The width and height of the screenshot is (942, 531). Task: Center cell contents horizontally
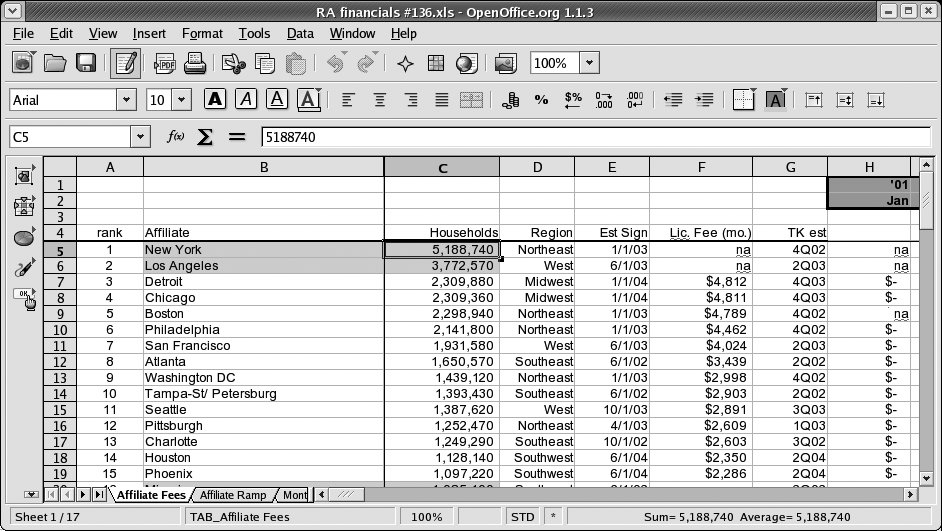tap(379, 100)
